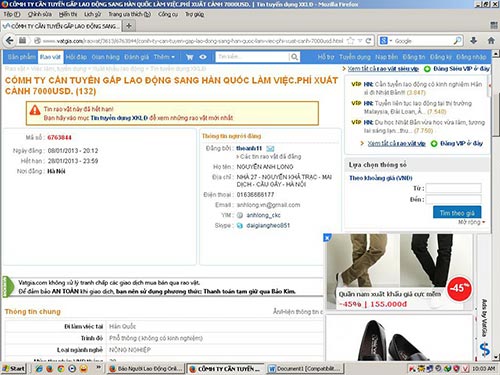Viewport: 500px width, 375px height.
Task: Open the Hỏi đáp tab
Action: pyautogui.click(x=76, y=57)
